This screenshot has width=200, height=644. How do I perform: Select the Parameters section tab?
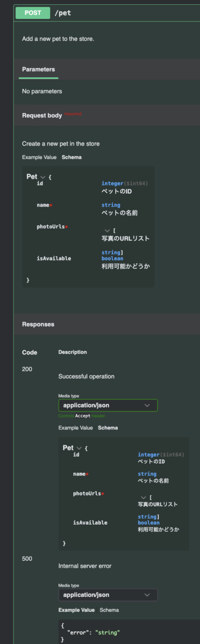pyautogui.click(x=38, y=69)
